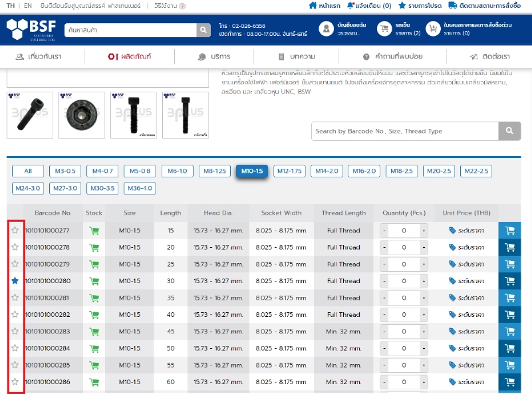Star item 1010101000277 as favorite
The image size is (532, 394).
click(x=15, y=230)
